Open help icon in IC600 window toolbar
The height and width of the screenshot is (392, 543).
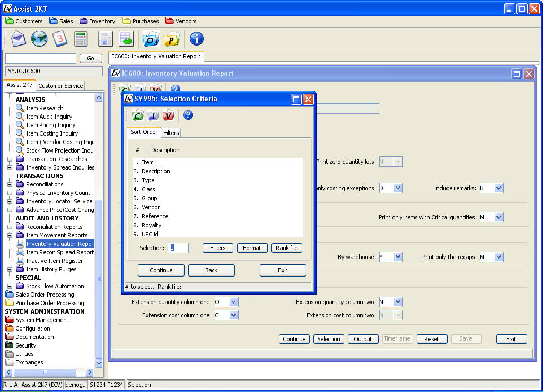click(x=176, y=88)
